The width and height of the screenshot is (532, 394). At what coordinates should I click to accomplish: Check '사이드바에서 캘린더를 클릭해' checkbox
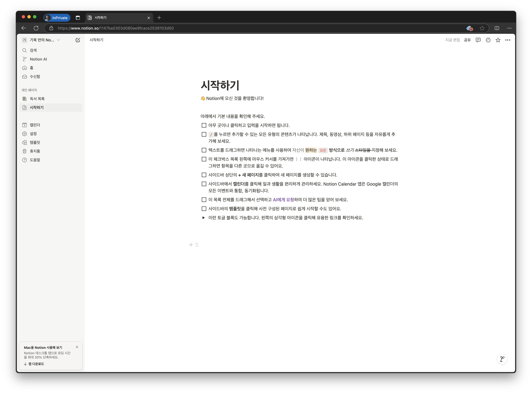tap(204, 184)
